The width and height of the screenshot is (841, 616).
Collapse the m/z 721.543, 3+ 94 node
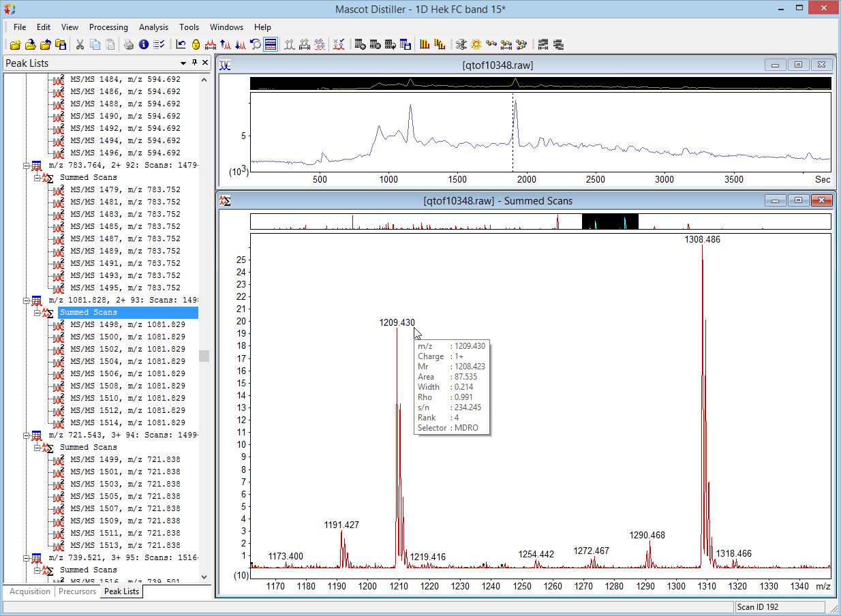pos(27,435)
